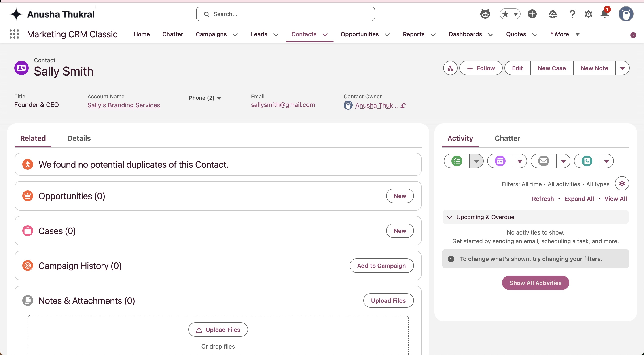Collapse the Upcoming & Overdue section
Viewport: 644px width, 355px height.
(x=450, y=217)
